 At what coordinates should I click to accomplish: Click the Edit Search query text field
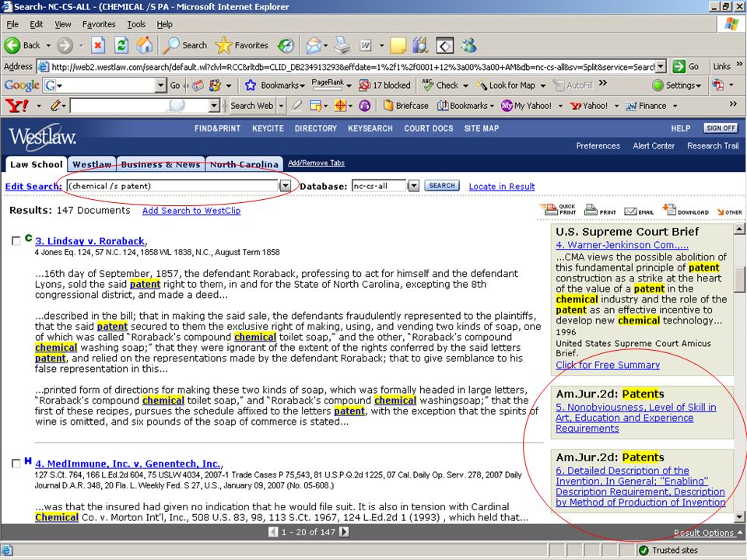click(173, 186)
